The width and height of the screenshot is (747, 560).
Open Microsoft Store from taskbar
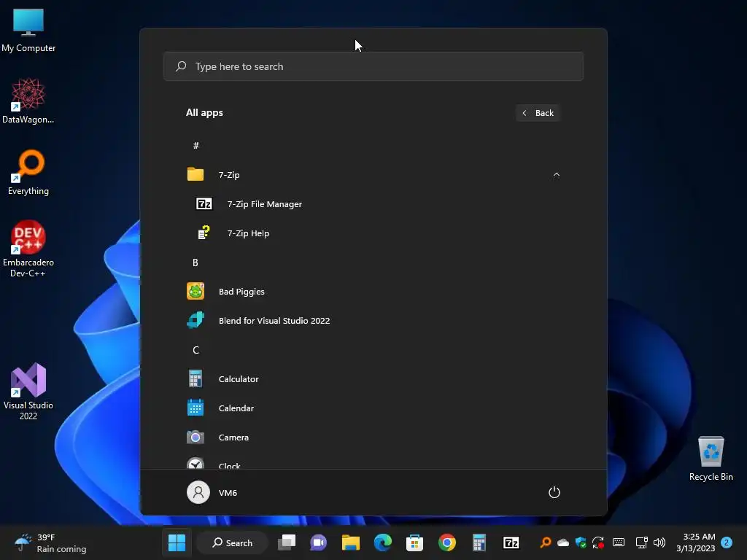414,542
